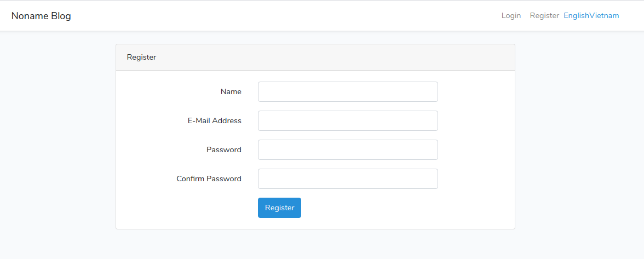Click the E-Mail Address label text
The height and width of the screenshot is (259, 644).
[214, 121]
